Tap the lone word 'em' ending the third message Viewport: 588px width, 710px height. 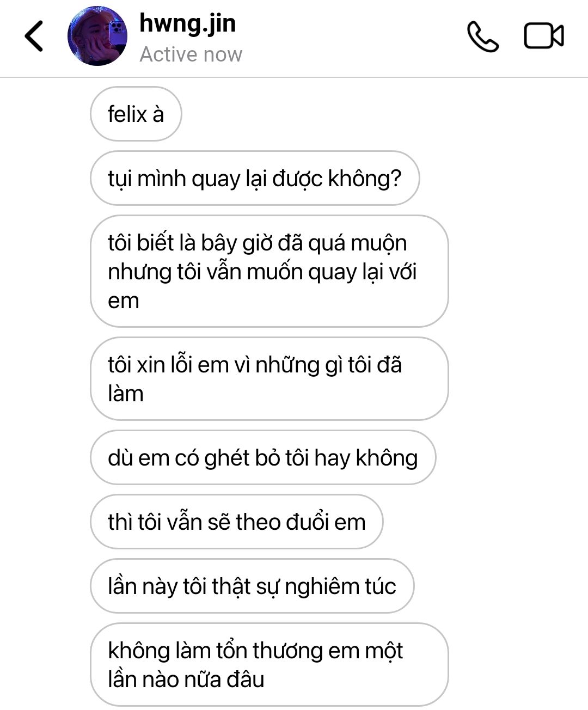click(x=124, y=301)
